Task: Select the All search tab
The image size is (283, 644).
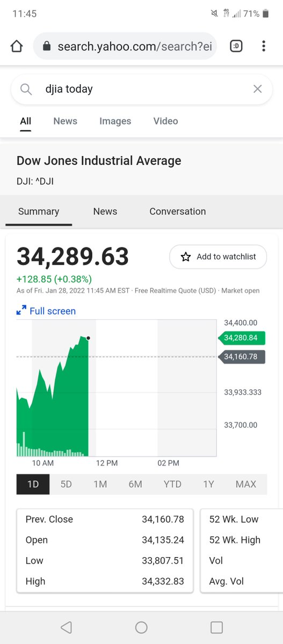Action: coord(26,121)
